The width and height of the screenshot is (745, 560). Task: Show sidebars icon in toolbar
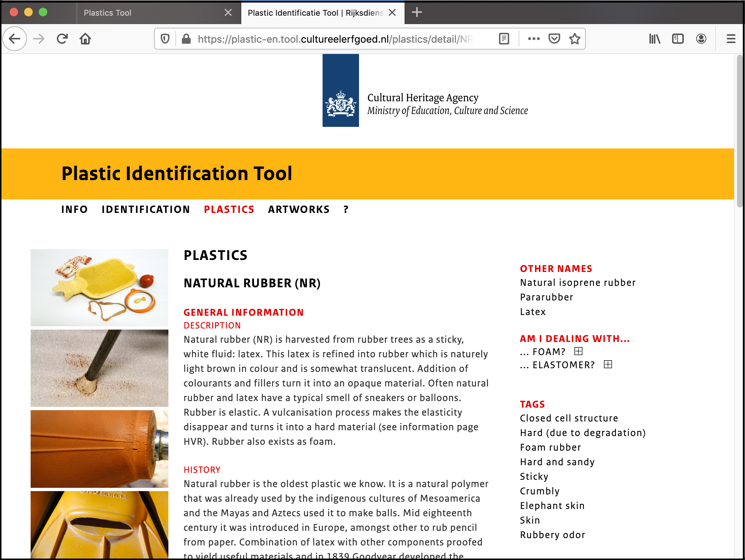(x=678, y=39)
